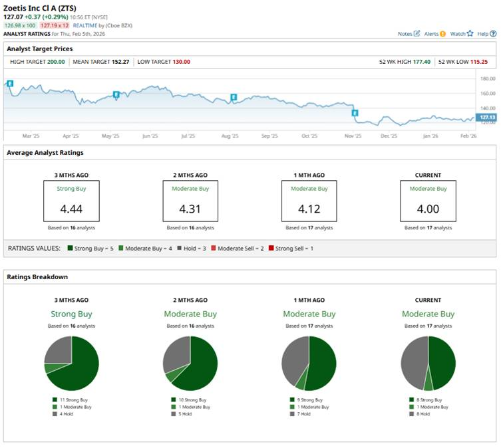The width and height of the screenshot is (501, 448).
Task: Click the CURRENT ratings pie chart
Action: click(x=428, y=363)
